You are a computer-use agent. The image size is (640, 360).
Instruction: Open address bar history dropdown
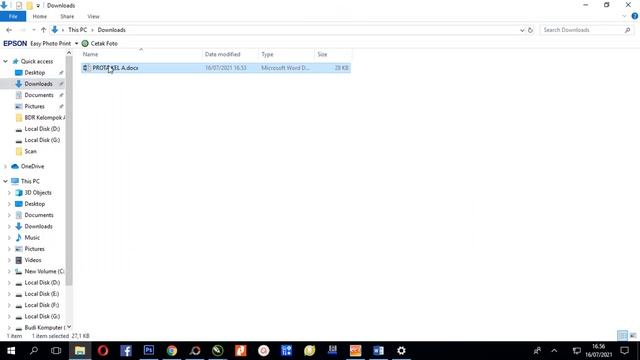[522, 30]
